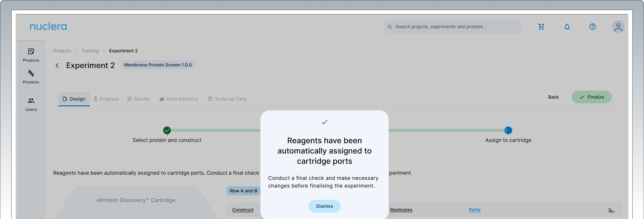Open the user profile avatar

coord(618,27)
